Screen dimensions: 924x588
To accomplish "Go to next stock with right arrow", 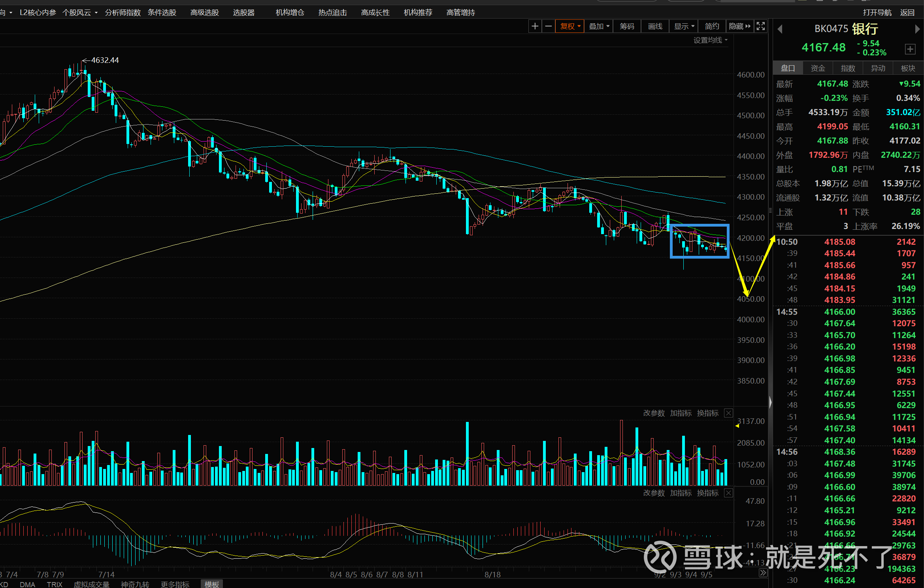I will pyautogui.click(x=917, y=29).
